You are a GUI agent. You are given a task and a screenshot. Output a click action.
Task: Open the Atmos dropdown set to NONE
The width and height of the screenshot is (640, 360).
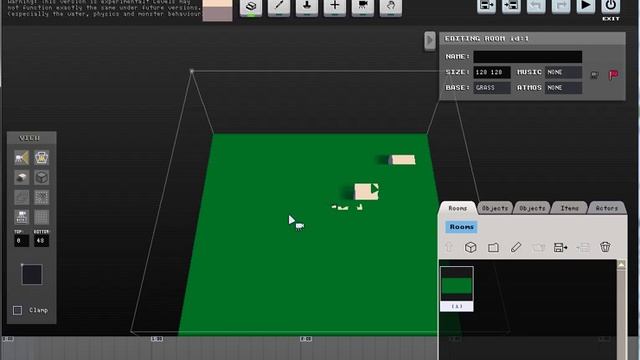pyautogui.click(x=563, y=88)
